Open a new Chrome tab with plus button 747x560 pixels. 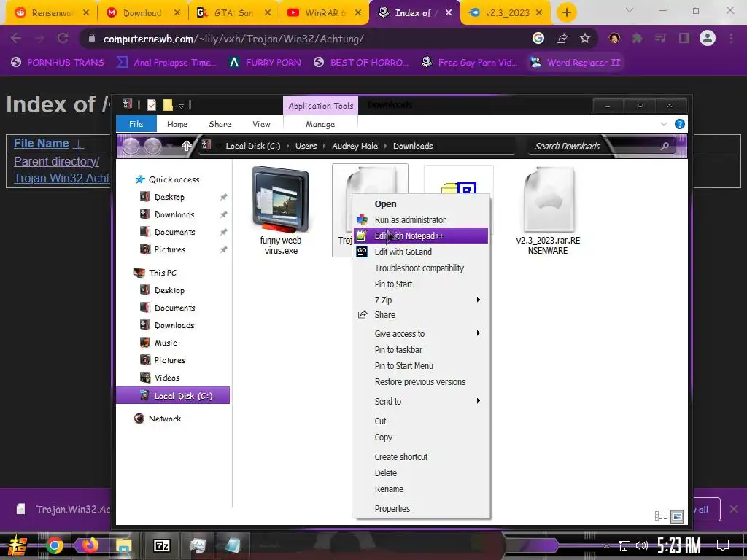[566, 12]
